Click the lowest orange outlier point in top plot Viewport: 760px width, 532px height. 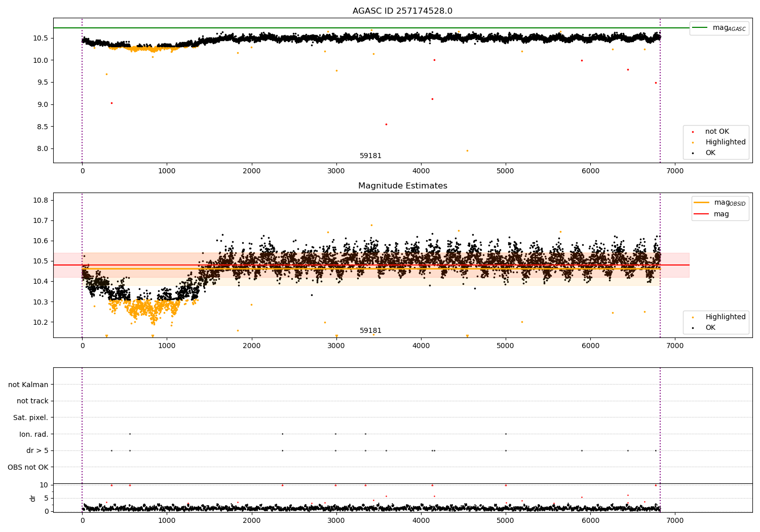(x=467, y=150)
